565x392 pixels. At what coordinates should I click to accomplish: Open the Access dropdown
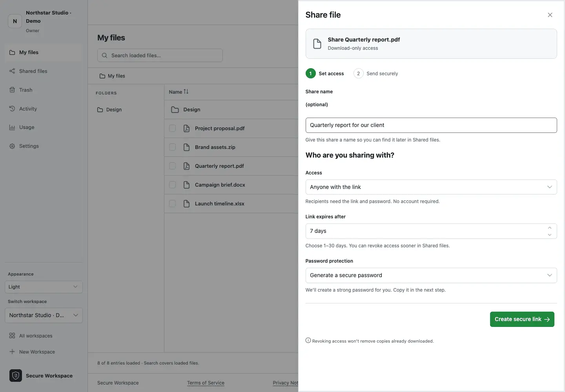(x=431, y=187)
